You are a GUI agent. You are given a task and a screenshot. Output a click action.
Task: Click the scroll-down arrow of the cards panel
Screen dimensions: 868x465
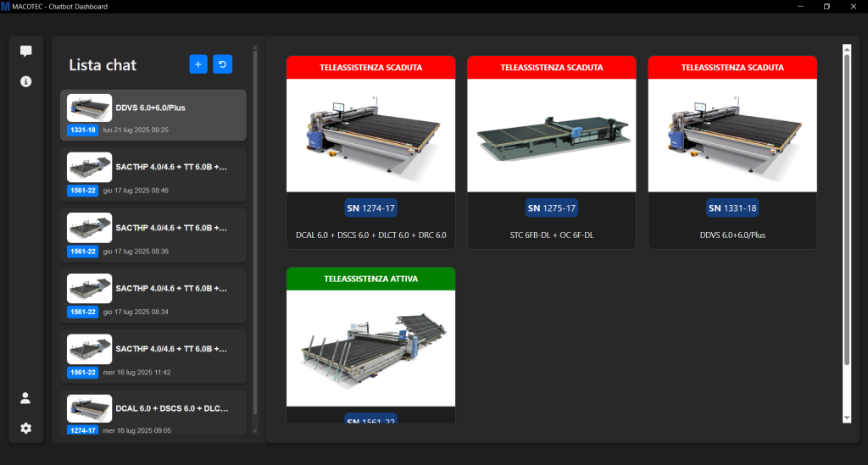tap(847, 418)
